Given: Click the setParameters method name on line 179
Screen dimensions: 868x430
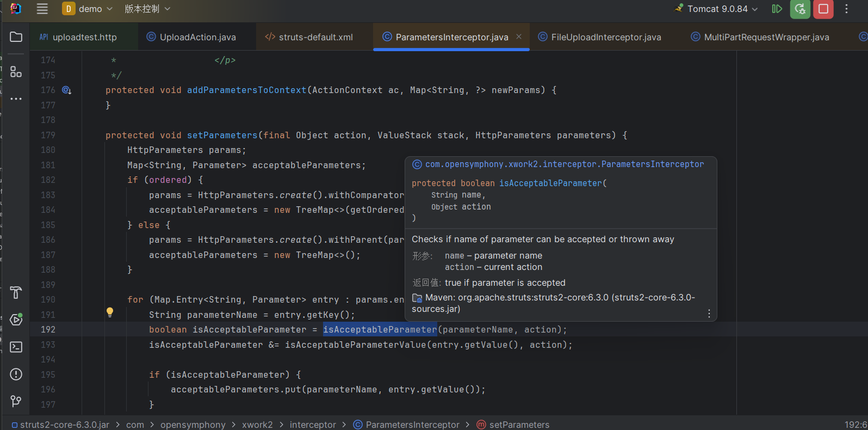Looking at the screenshot, I should (222, 135).
